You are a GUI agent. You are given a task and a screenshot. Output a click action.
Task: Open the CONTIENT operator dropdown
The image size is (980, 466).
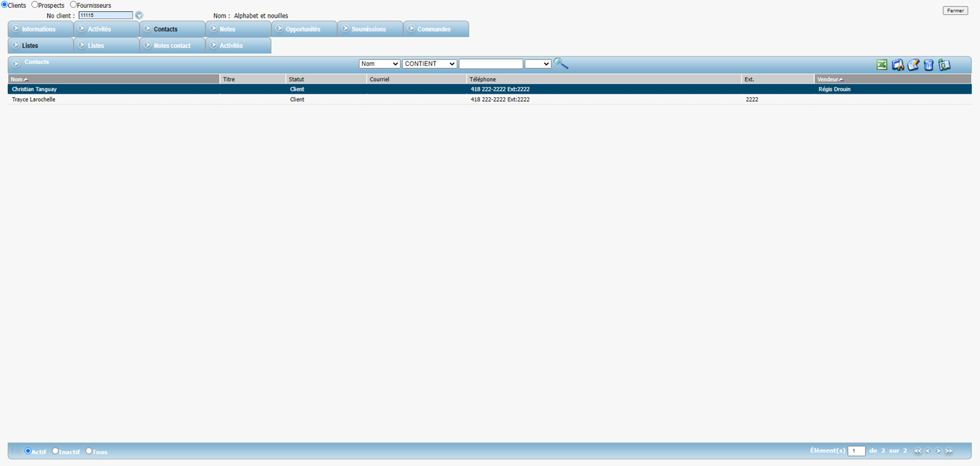[x=429, y=64]
